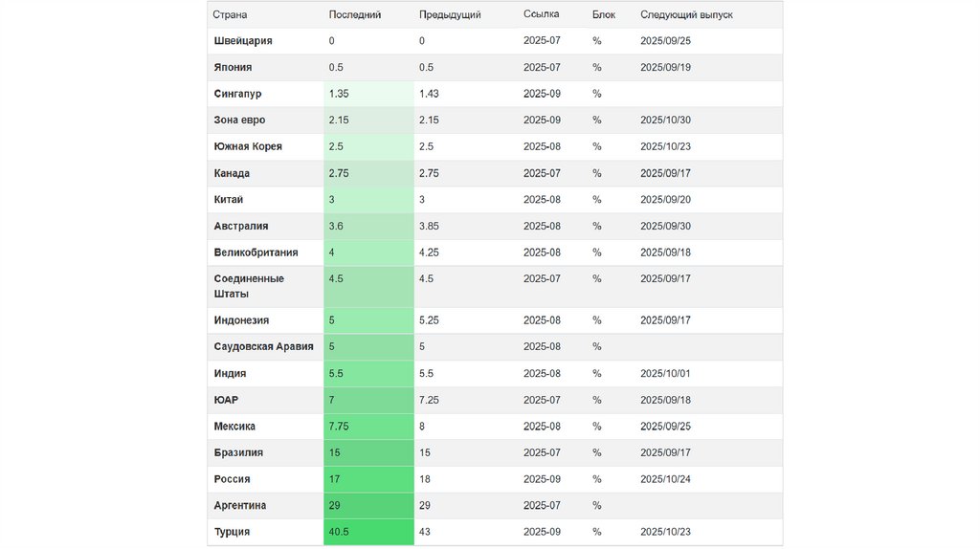Click the Сингапур row name
Image resolution: width=980 pixels, height=549 pixels.
238,94
